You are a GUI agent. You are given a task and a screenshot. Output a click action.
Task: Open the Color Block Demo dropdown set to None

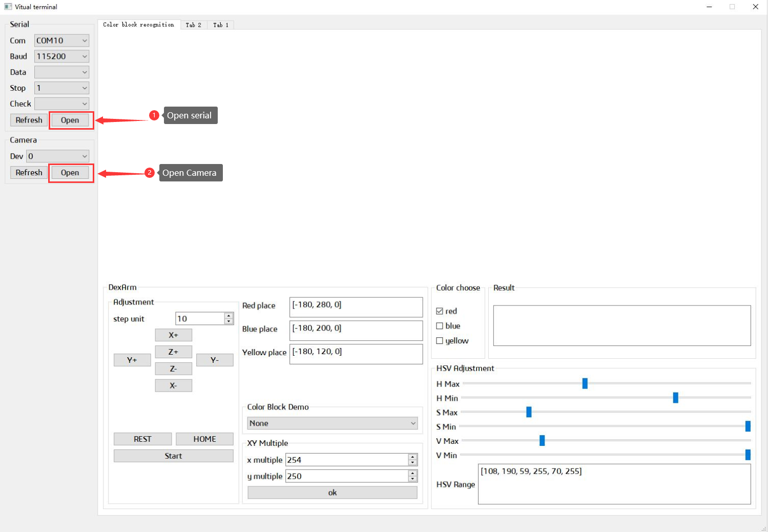point(333,423)
